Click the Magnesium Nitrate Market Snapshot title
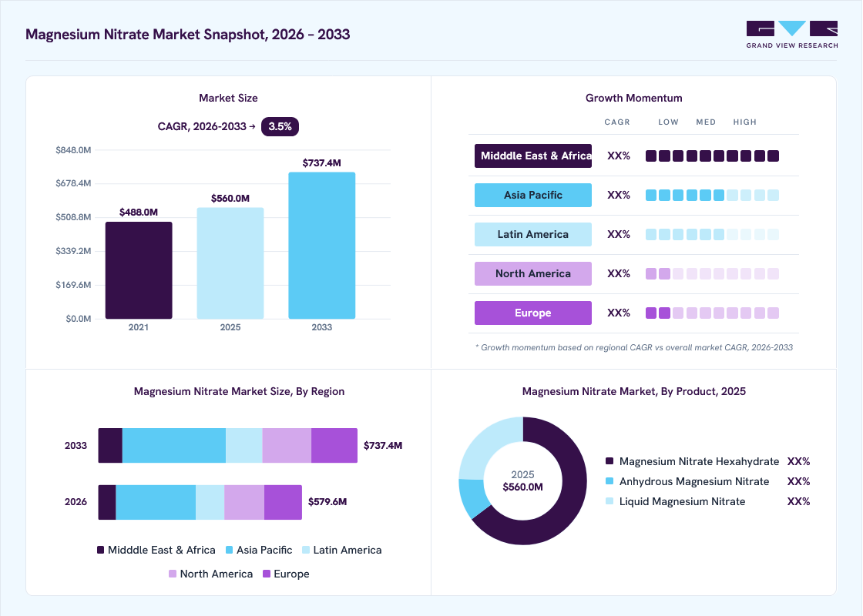Image resolution: width=863 pixels, height=616 pixels. 188,34
